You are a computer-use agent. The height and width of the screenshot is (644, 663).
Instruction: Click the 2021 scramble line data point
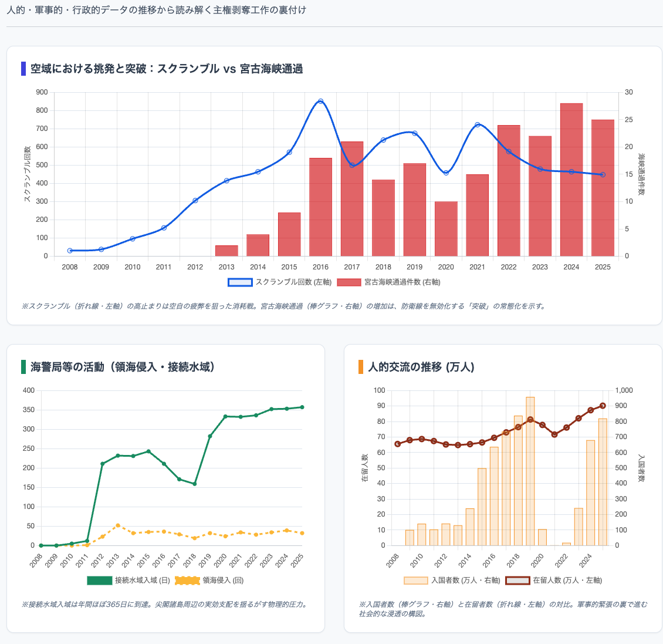[x=478, y=125]
